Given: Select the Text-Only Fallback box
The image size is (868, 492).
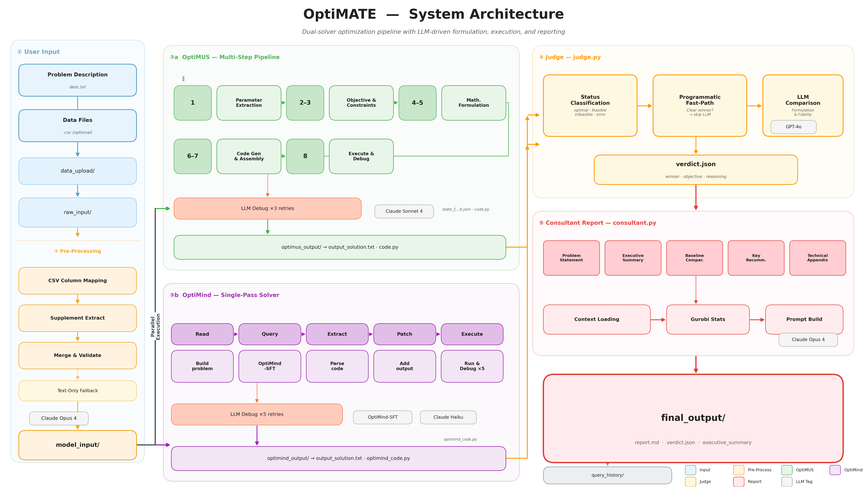Looking at the screenshot, I should tap(77, 391).
